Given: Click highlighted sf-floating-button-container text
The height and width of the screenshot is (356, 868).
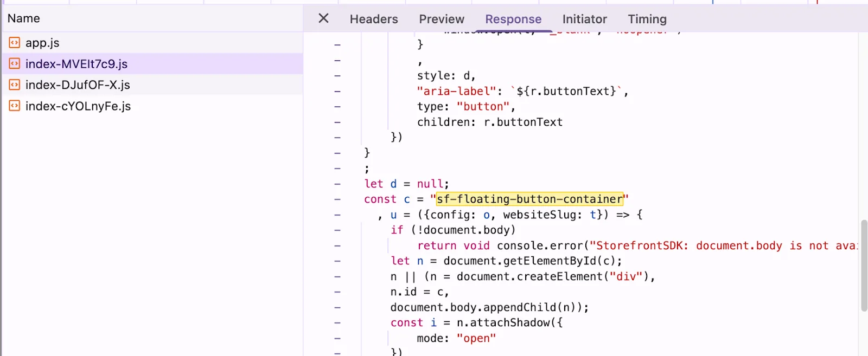Looking at the screenshot, I should pos(530,199).
